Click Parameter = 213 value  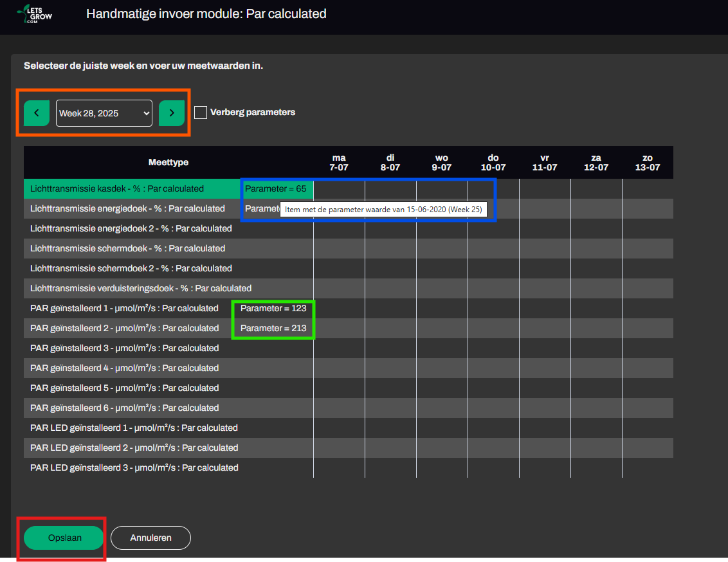click(273, 329)
